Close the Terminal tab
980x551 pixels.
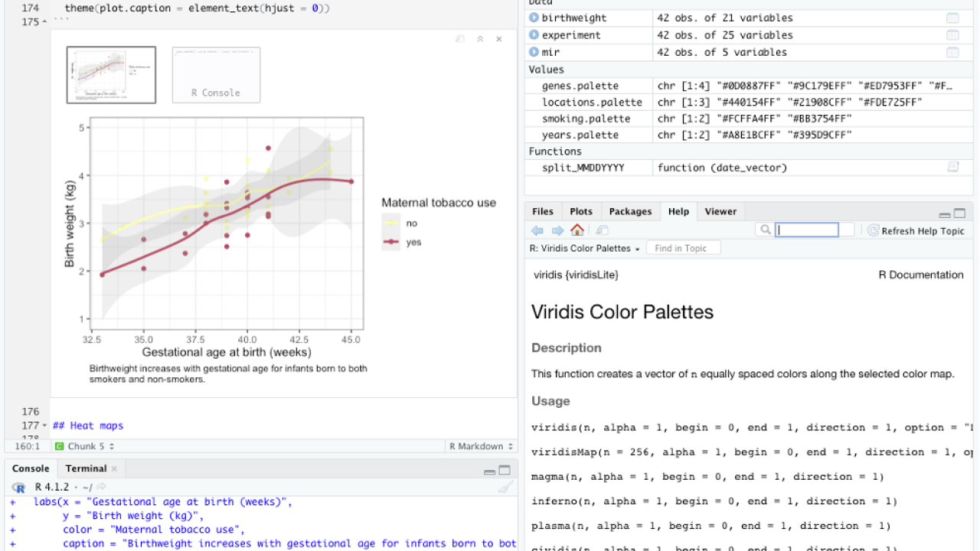[x=114, y=469]
